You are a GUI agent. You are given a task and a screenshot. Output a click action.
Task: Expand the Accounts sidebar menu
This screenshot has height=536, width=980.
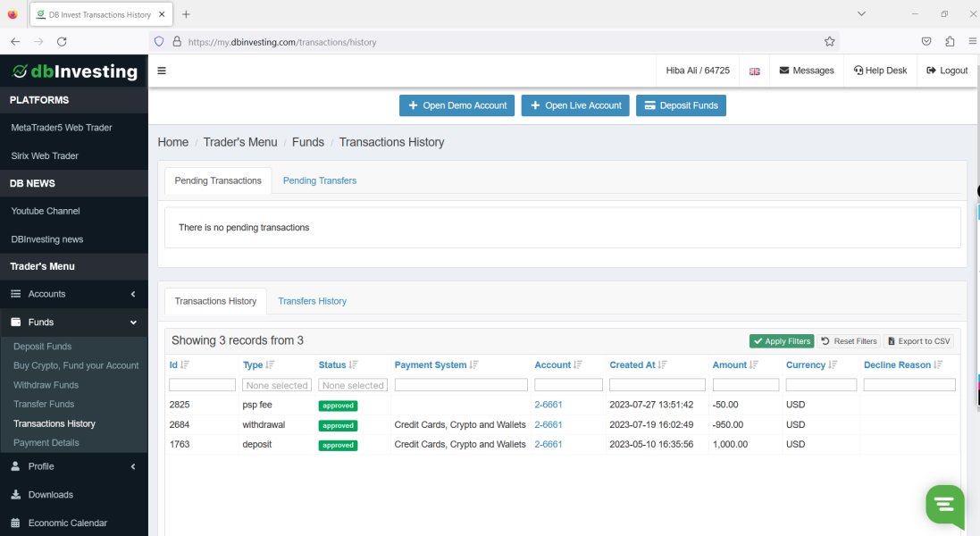[x=73, y=294]
